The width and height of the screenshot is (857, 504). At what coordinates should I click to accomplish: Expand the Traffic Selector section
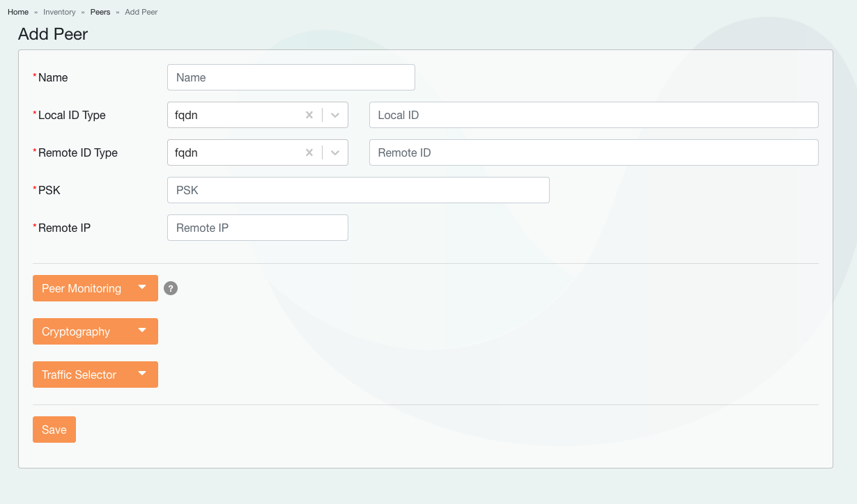(95, 375)
